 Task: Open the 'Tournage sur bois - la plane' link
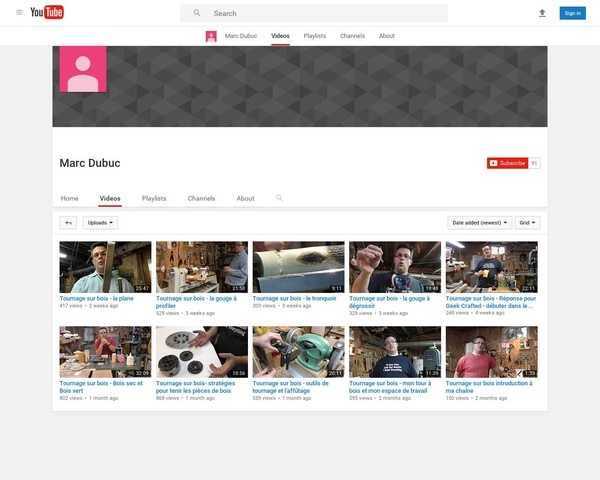96,298
